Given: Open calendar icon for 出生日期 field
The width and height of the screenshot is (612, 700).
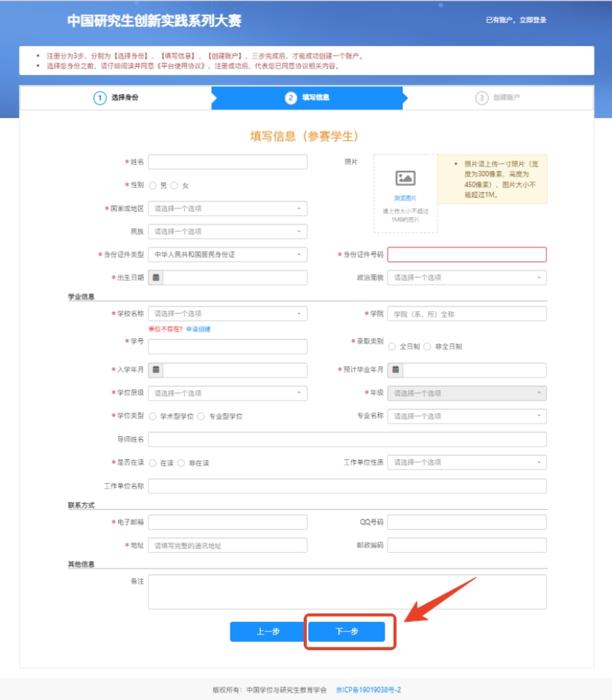Looking at the screenshot, I should tap(155, 278).
